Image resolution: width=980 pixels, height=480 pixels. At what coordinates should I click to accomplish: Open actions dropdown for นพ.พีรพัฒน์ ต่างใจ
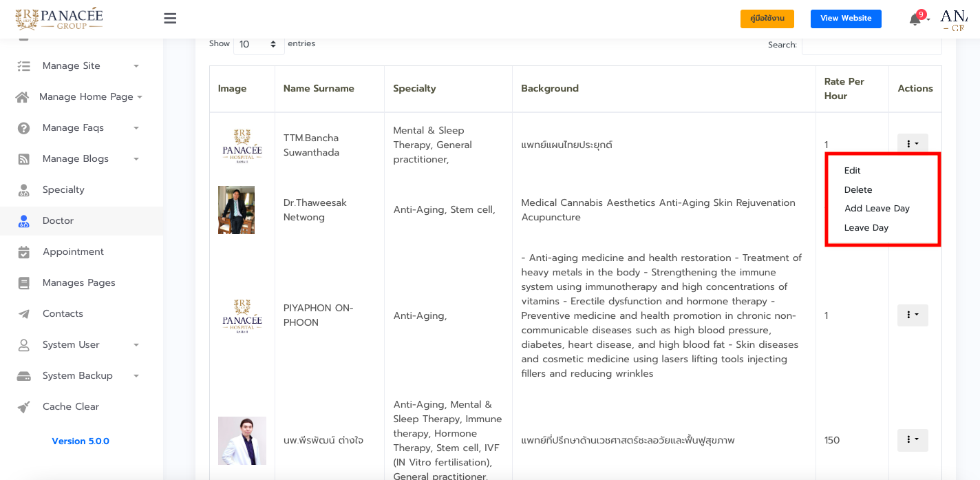click(913, 440)
